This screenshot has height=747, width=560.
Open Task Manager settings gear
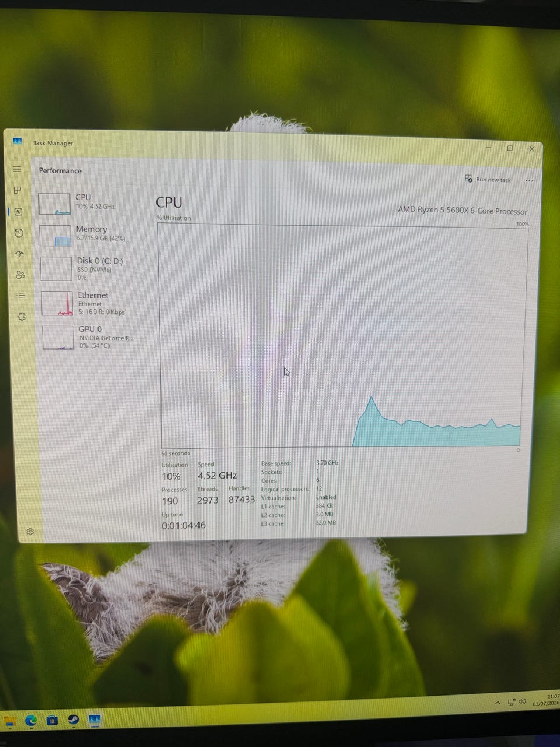tap(30, 532)
